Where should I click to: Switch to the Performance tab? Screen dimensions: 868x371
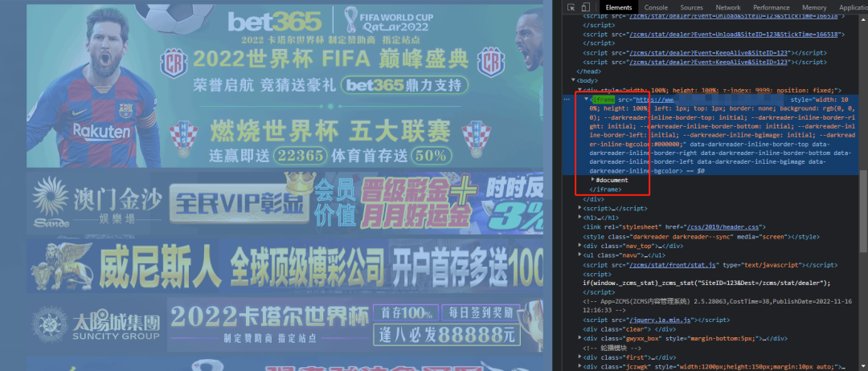[771, 7]
